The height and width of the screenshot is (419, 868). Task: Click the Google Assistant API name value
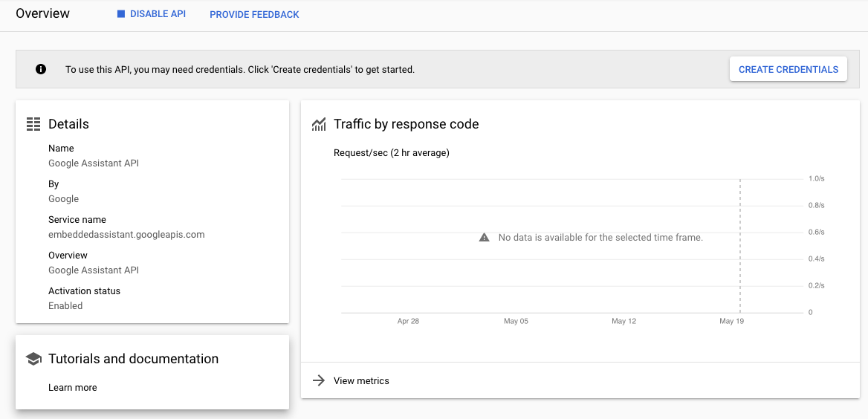point(94,163)
